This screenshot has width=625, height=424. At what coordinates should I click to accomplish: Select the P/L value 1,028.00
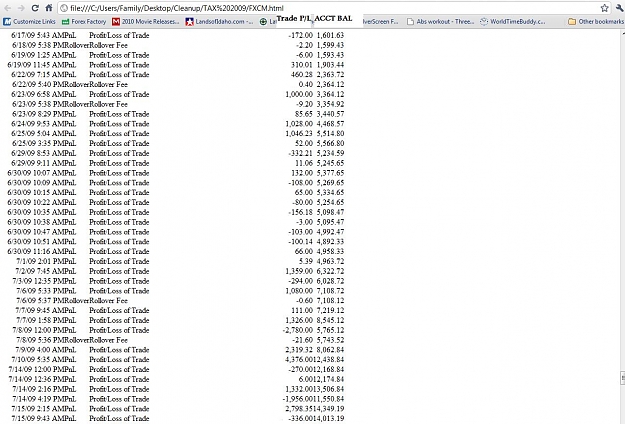point(299,124)
